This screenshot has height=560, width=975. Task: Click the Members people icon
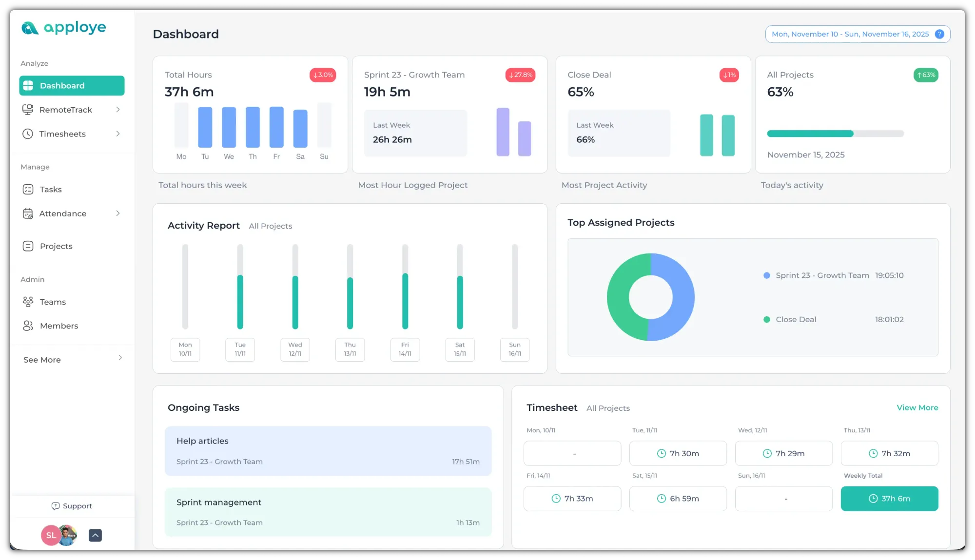click(x=28, y=326)
